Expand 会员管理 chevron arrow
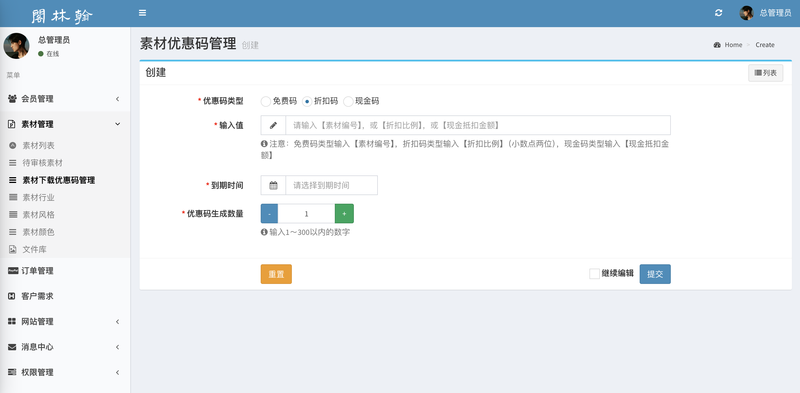The image size is (800, 393). point(117,99)
